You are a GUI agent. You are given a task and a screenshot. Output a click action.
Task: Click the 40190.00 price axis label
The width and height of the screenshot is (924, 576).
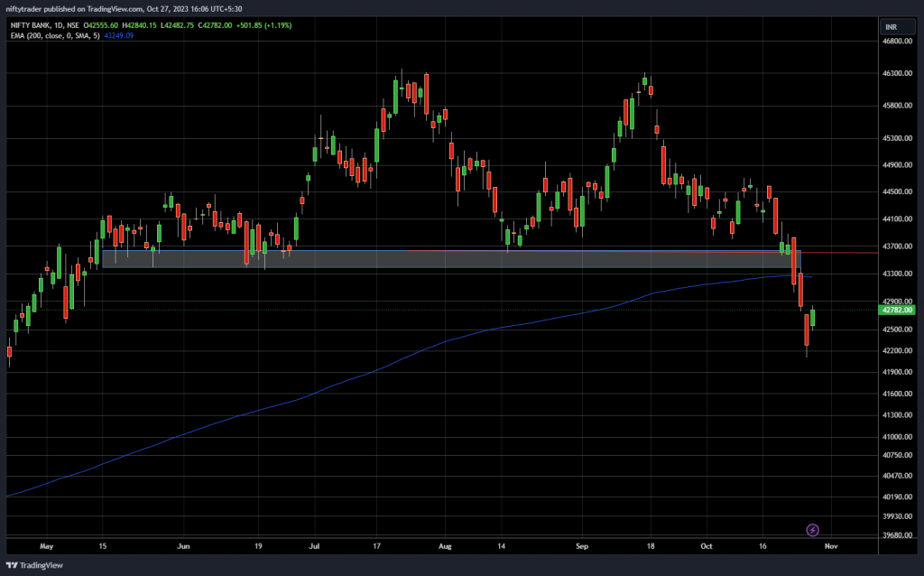(897, 497)
